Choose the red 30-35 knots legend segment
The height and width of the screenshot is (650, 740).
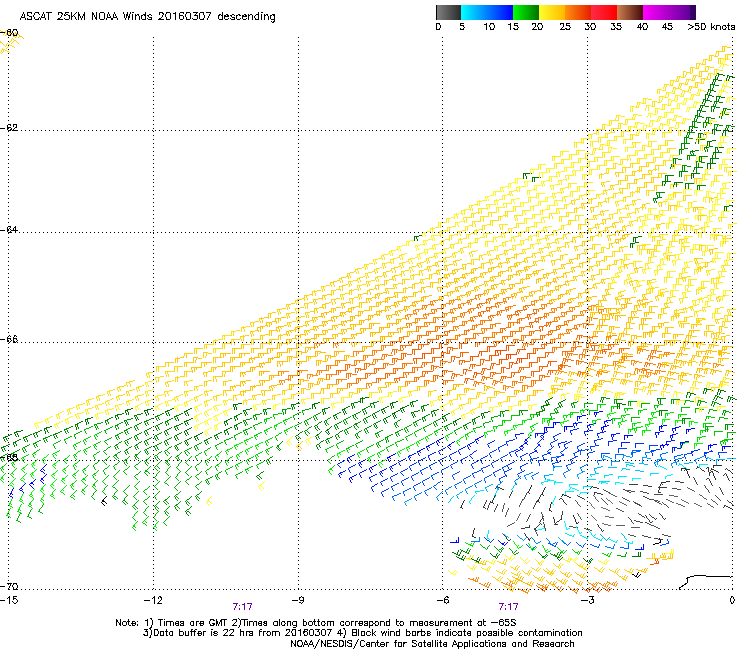click(604, 12)
